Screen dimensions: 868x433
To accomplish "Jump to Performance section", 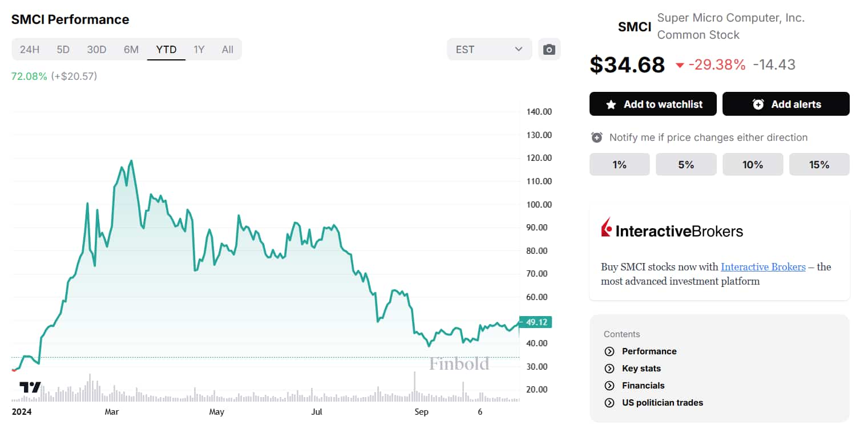I will coord(649,351).
